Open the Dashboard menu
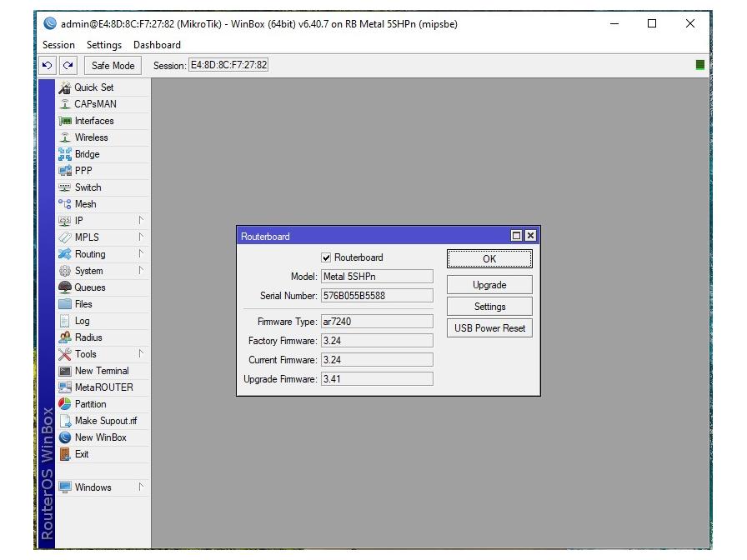Image resolution: width=747 pixels, height=560 pixels. coord(157,45)
